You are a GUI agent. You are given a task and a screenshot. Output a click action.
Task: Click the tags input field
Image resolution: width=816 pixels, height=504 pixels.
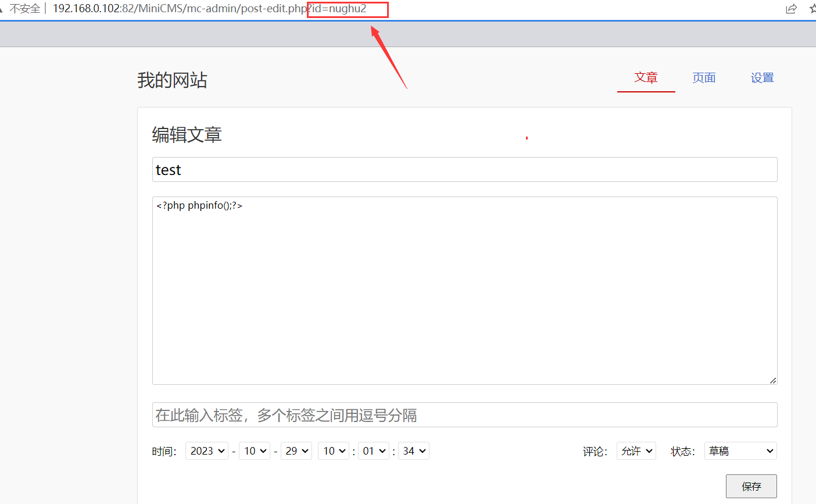tap(465, 415)
